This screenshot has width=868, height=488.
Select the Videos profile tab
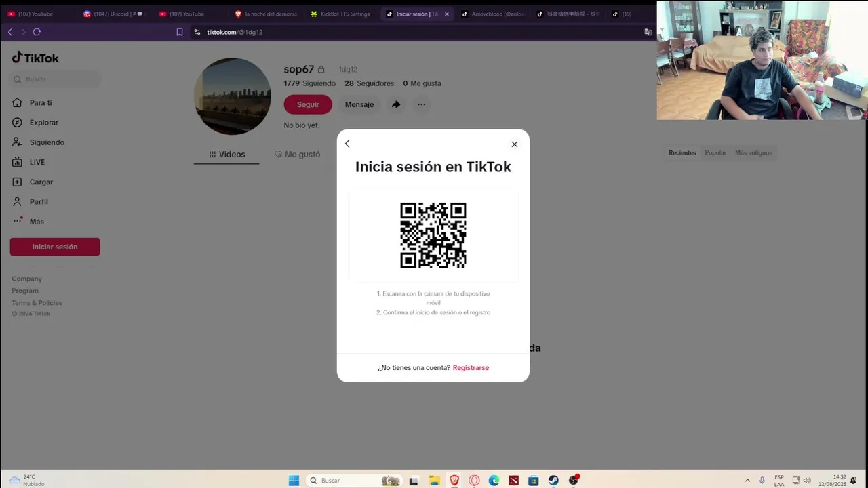(x=226, y=155)
